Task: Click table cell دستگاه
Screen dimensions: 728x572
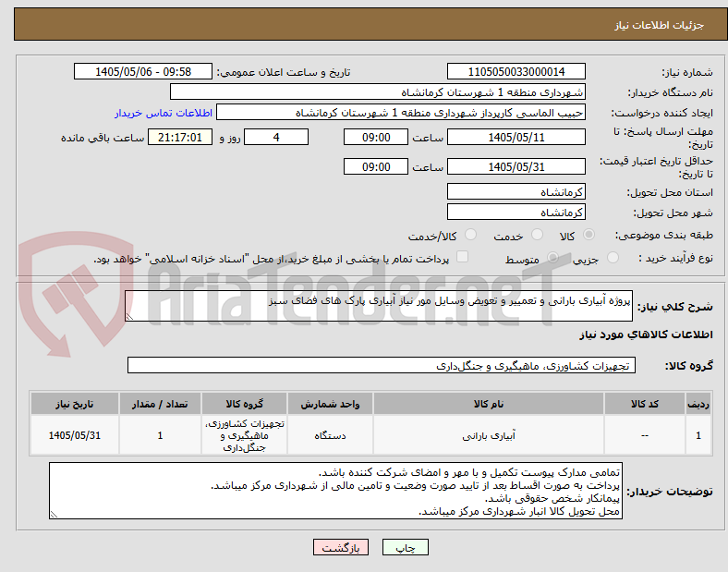Action: (x=330, y=435)
